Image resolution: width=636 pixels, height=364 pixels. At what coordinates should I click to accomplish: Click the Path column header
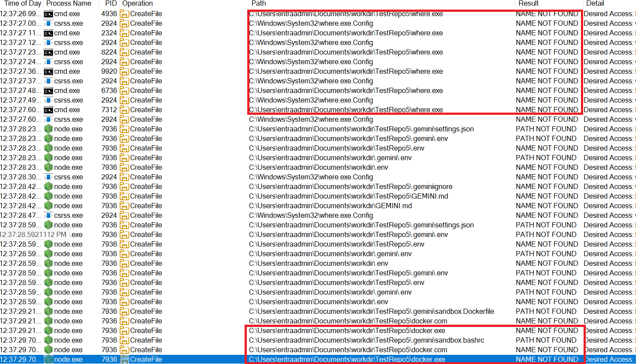259,3
